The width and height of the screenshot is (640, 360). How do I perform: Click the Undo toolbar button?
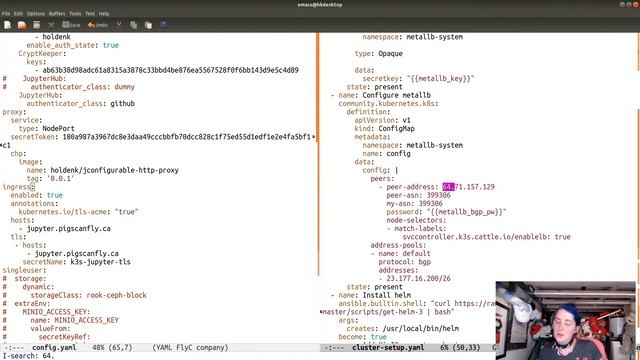tap(98, 25)
